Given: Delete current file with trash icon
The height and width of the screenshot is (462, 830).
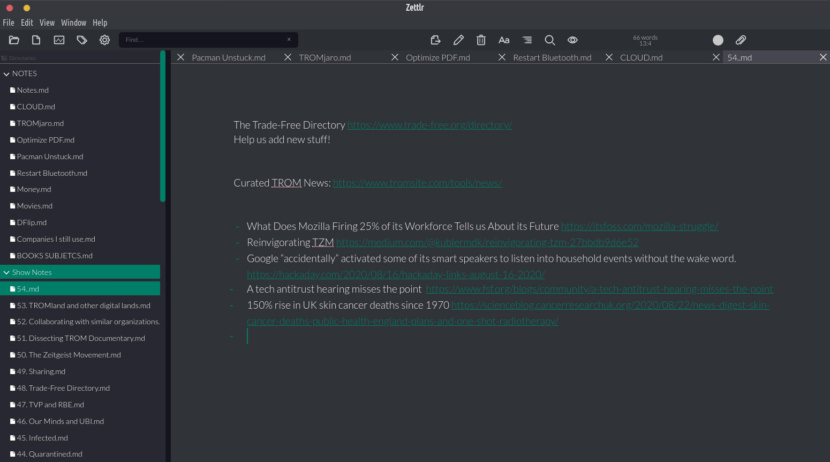Looking at the screenshot, I should coord(481,40).
